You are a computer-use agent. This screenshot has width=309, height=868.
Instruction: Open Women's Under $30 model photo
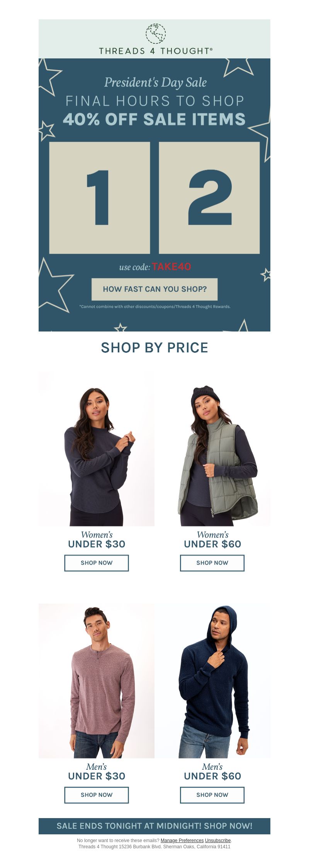coord(97,449)
